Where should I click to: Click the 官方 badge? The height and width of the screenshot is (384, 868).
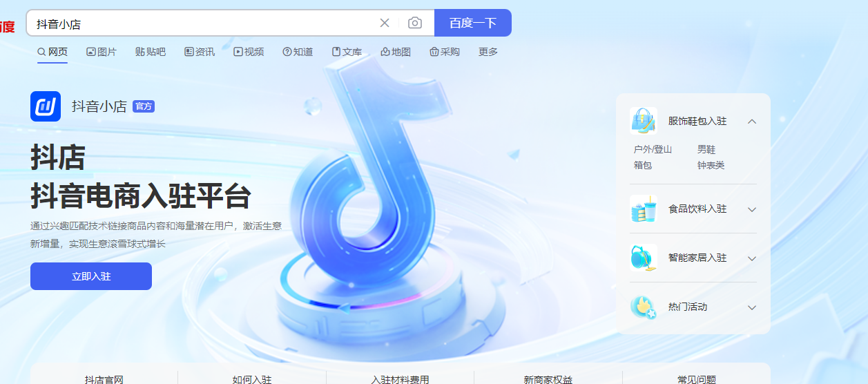(144, 106)
